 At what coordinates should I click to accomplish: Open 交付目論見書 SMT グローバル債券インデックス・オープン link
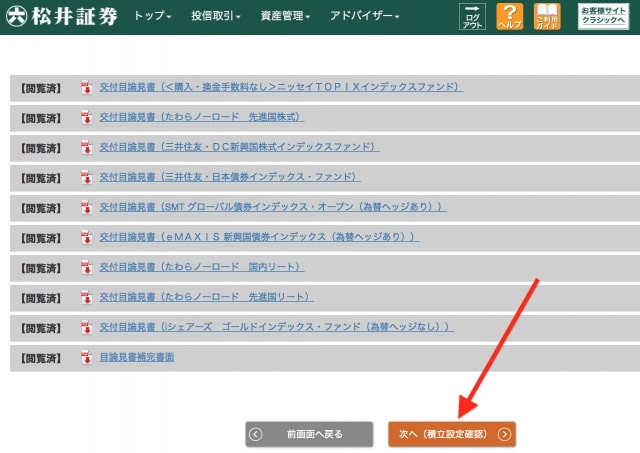click(273, 207)
